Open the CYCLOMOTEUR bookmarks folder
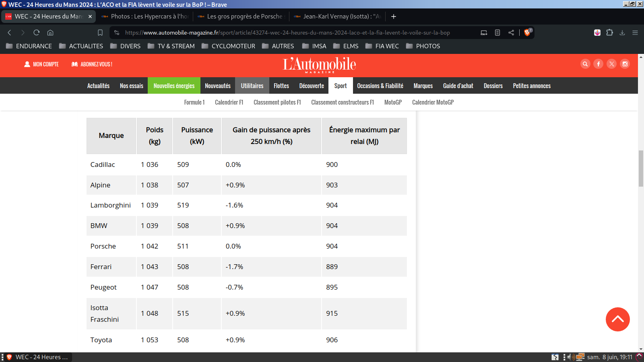 (x=228, y=46)
